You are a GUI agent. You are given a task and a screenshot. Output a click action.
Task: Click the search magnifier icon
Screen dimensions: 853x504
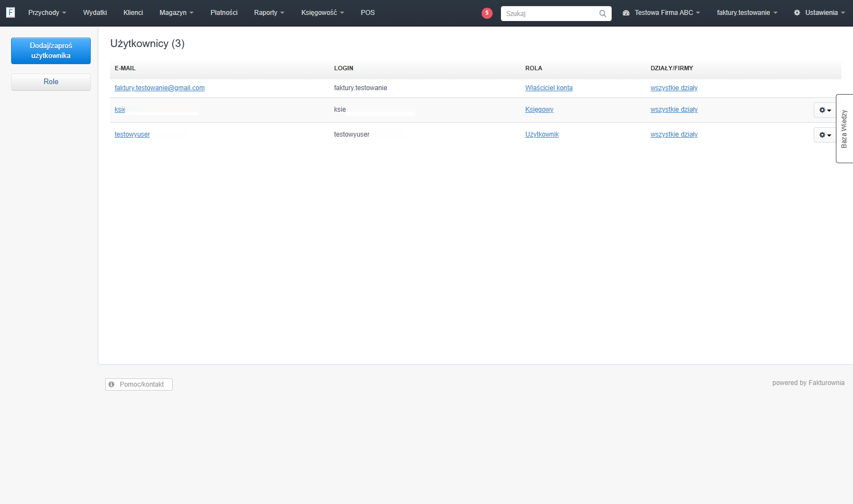(603, 13)
